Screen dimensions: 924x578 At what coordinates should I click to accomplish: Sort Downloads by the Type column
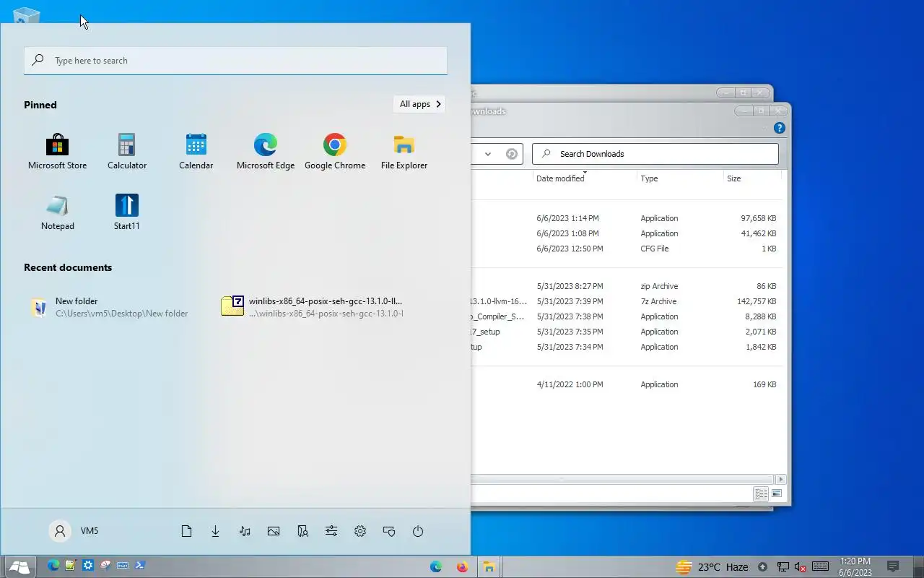pos(679,178)
